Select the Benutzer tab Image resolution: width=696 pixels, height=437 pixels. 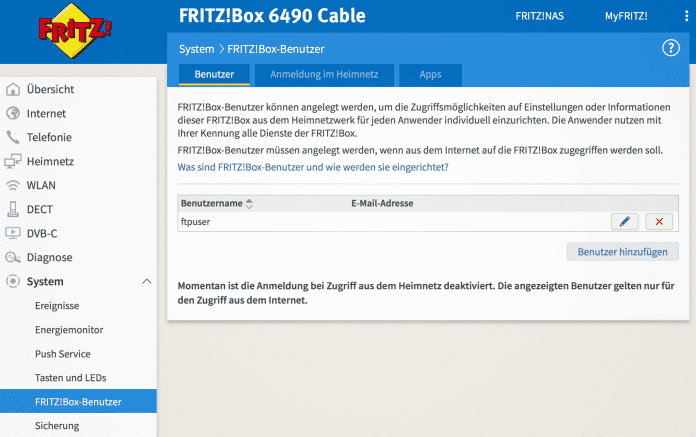(x=214, y=75)
